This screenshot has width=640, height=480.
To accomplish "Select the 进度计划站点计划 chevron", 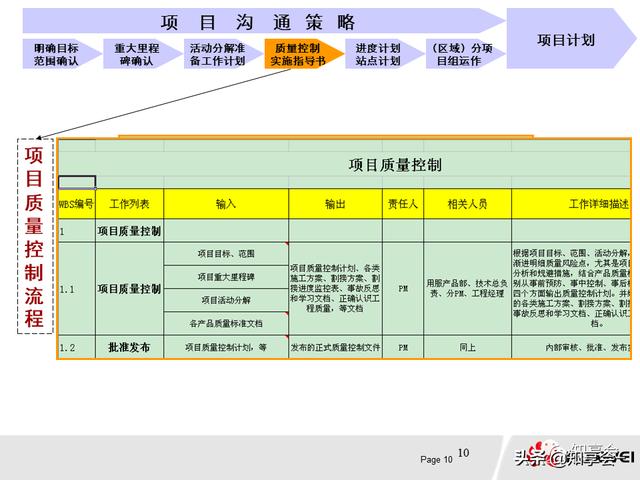I will (377, 54).
